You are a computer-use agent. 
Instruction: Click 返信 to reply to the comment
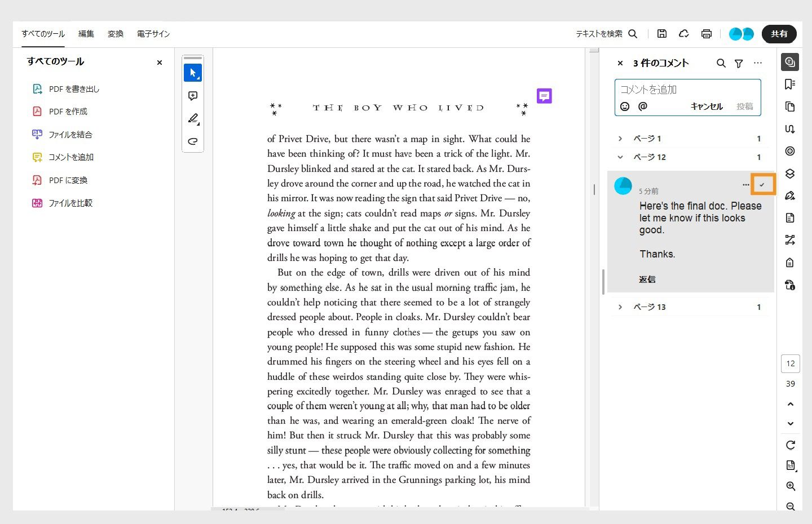647,279
